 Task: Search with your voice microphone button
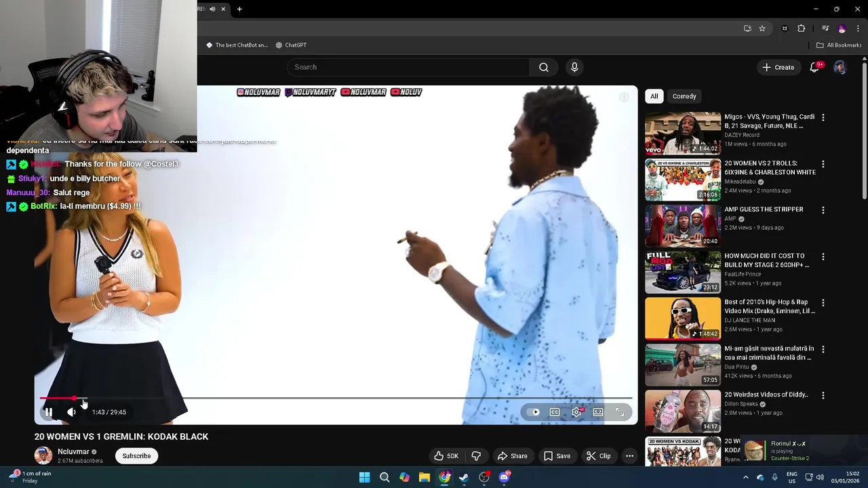click(x=574, y=67)
